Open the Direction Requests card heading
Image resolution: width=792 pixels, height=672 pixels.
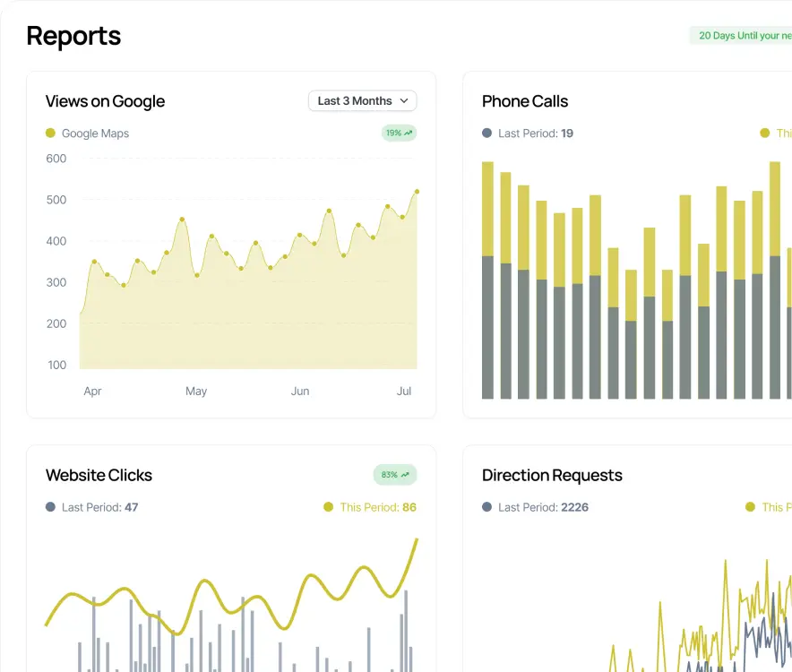tap(552, 475)
